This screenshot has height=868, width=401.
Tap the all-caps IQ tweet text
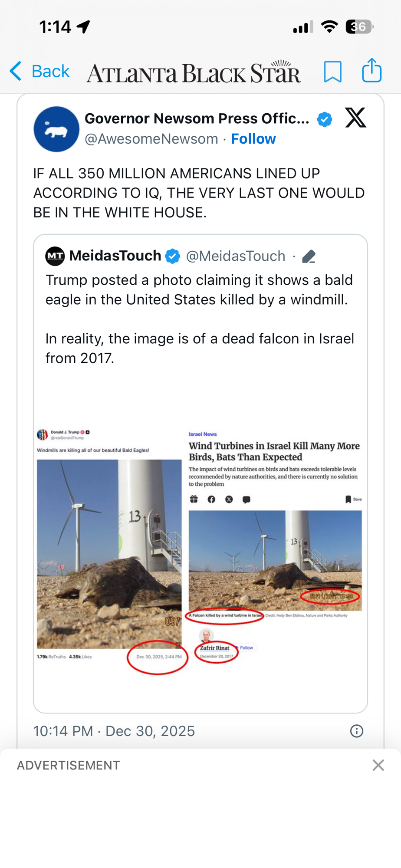[199, 193]
